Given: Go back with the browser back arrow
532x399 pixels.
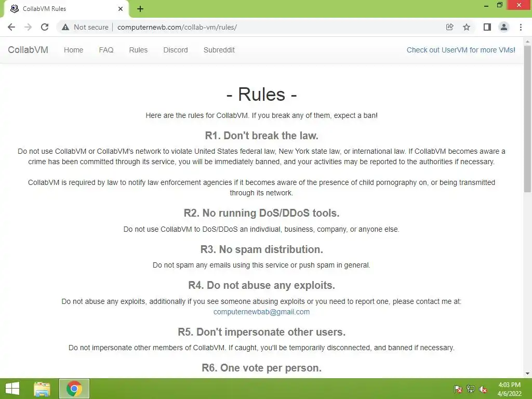Looking at the screenshot, I should coord(11,27).
